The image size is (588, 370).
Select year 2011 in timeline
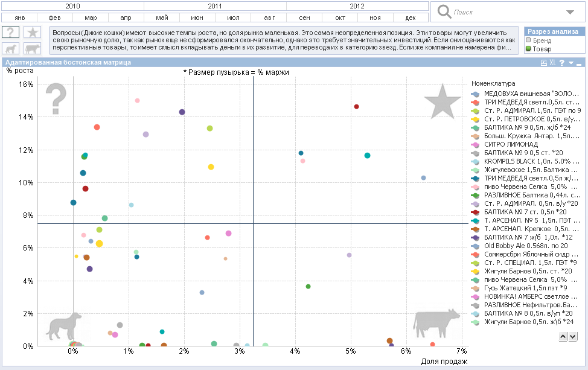click(214, 6)
